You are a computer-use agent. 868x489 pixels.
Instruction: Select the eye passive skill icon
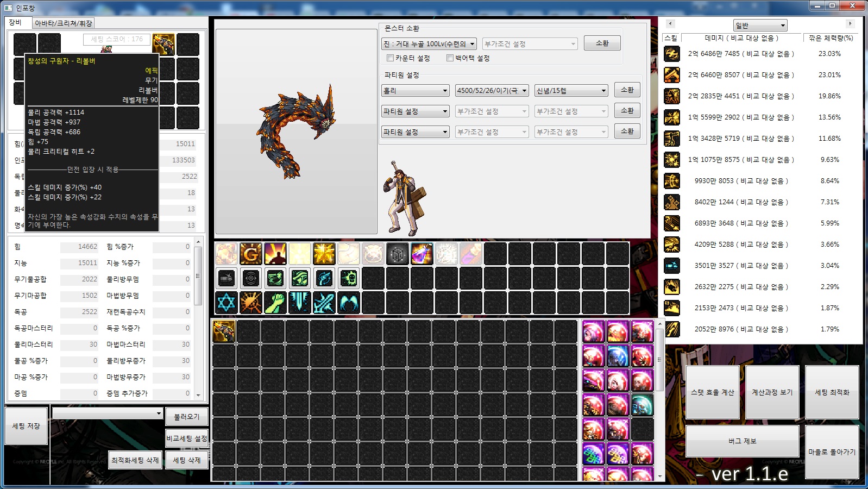pyautogui.click(x=251, y=278)
